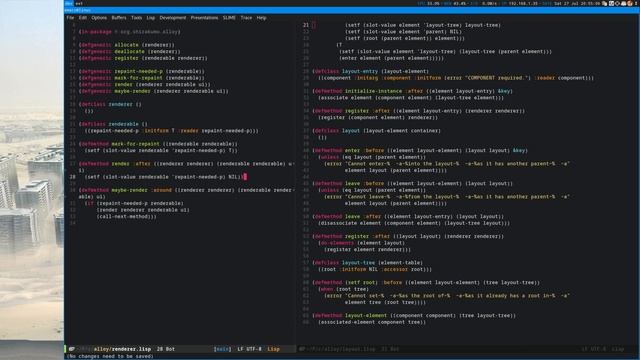This screenshot has width=640, height=360.
Task: Click 'initialize-instance :after' defmethod
Action: pyautogui.click(x=383, y=91)
